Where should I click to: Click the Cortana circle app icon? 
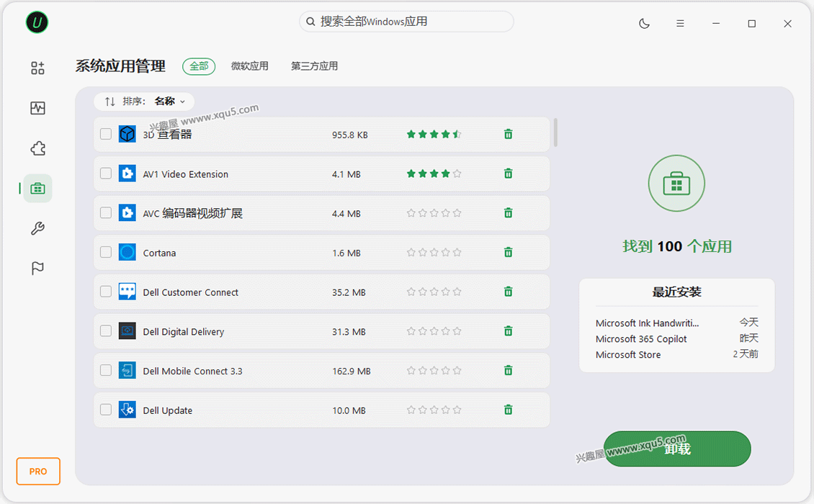[128, 252]
